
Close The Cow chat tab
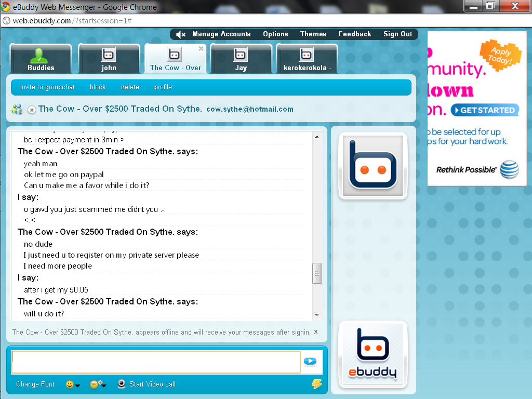(201, 48)
